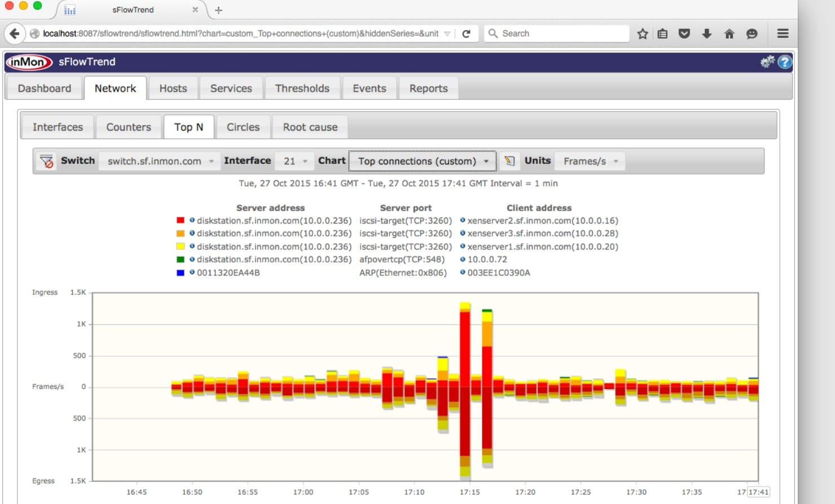Click the dot icon beside 0011320EA44B
Viewport: 835px width, 504px height.
pos(192,273)
